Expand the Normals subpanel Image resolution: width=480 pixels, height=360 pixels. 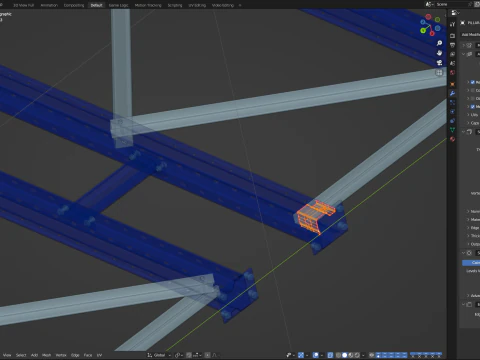[468, 211]
